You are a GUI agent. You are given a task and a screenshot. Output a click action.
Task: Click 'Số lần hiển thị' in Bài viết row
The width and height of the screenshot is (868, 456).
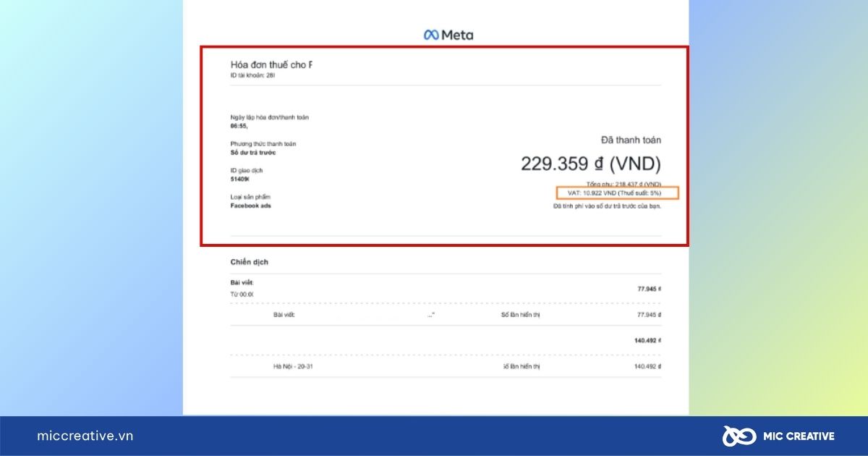tap(521, 315)
